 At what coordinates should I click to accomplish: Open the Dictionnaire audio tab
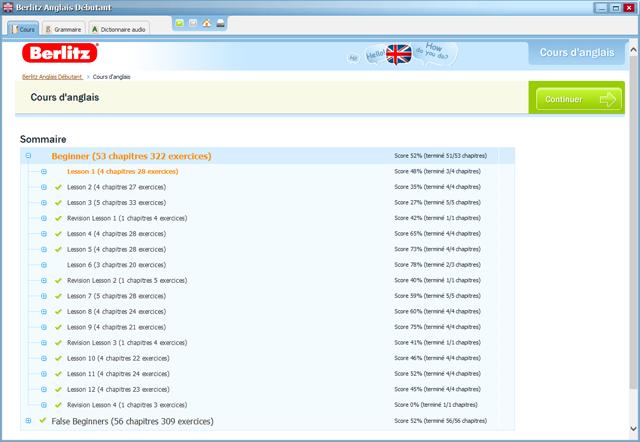119,29
